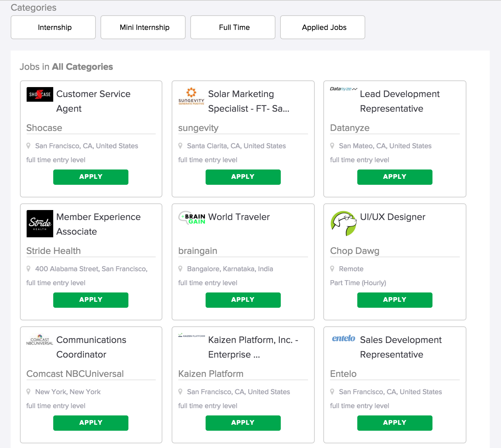Screen dimensions: 501x448
Task: Click the Datanyze company name
Action: click(350, 128)
